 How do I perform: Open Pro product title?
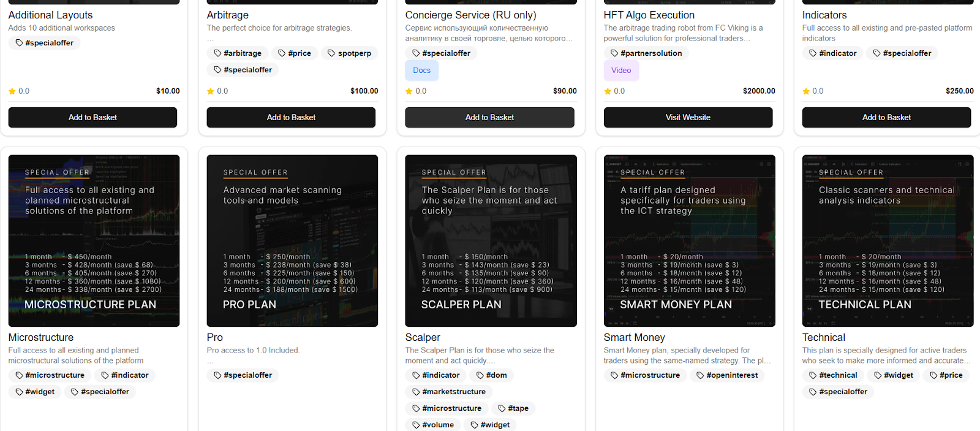click(x=215, y=338)
